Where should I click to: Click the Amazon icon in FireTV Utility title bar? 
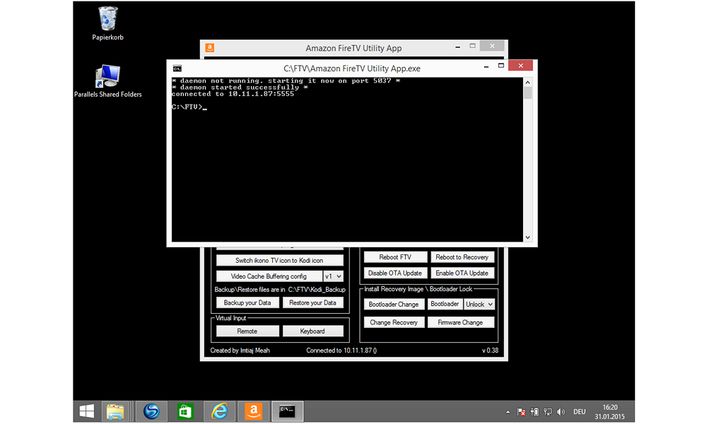210,48
